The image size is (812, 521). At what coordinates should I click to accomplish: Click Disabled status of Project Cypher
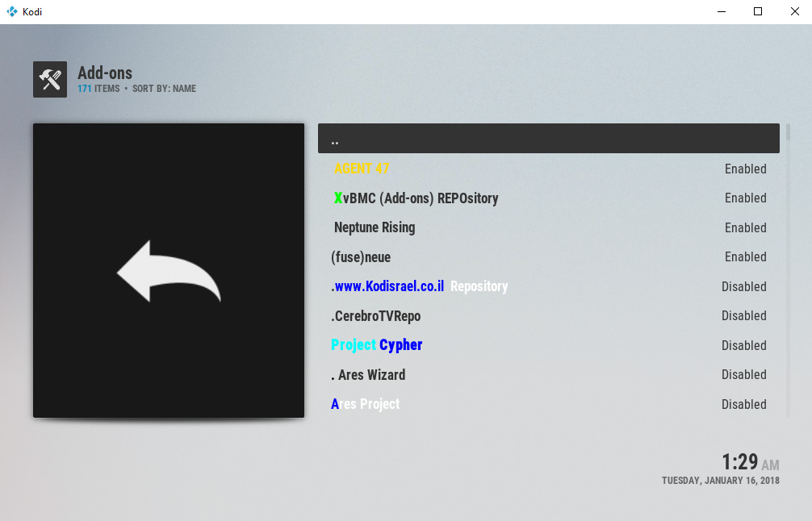pos(743,345)
